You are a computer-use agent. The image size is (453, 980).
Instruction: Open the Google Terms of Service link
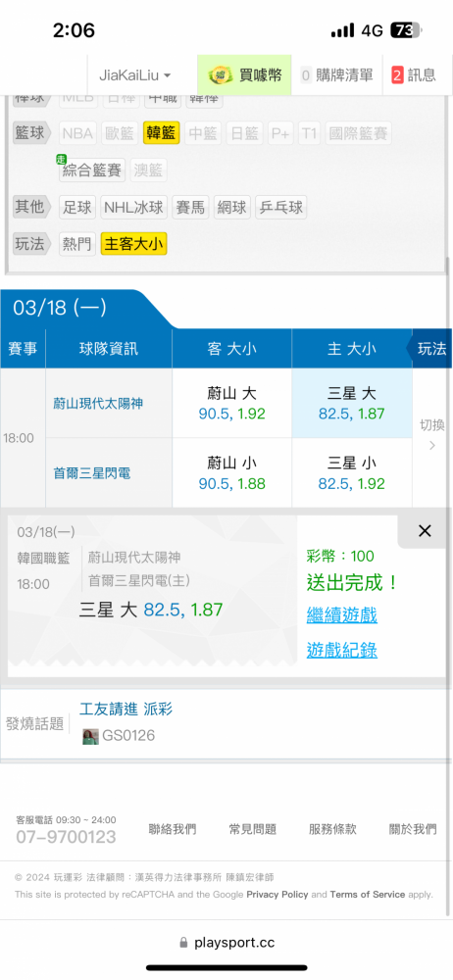click(368, 895)
